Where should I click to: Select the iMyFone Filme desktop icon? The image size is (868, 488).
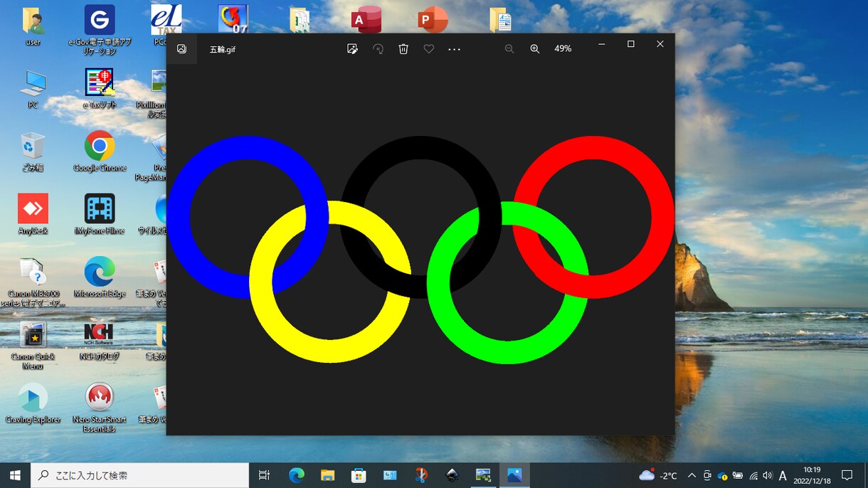pos(100,214)
